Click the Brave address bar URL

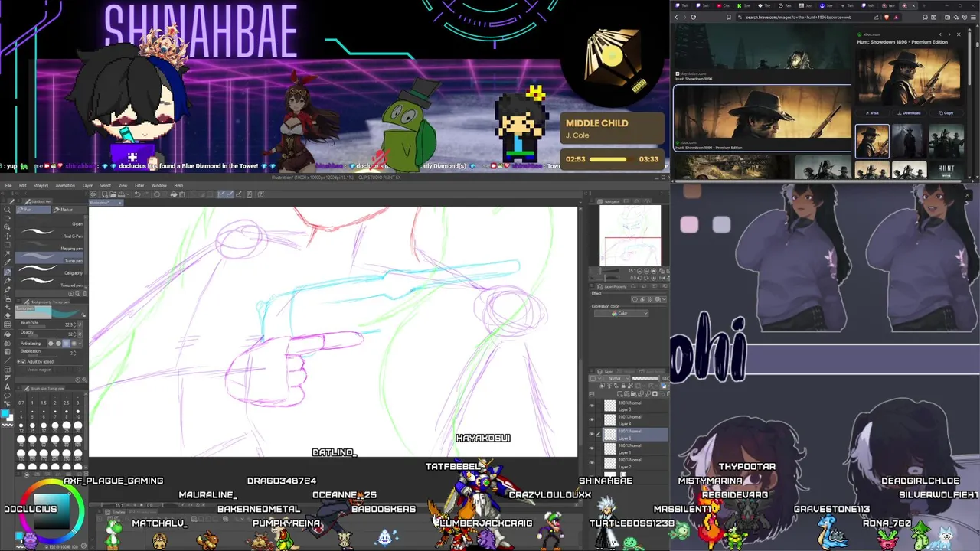coord(799,17)
